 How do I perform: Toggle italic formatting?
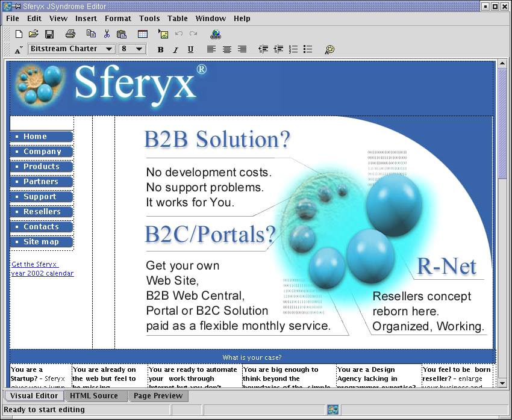click(x=175, y=49)
